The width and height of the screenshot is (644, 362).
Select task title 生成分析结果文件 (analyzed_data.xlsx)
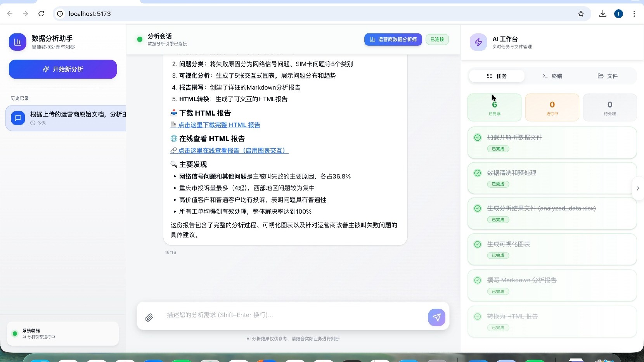tap(541, 208)
